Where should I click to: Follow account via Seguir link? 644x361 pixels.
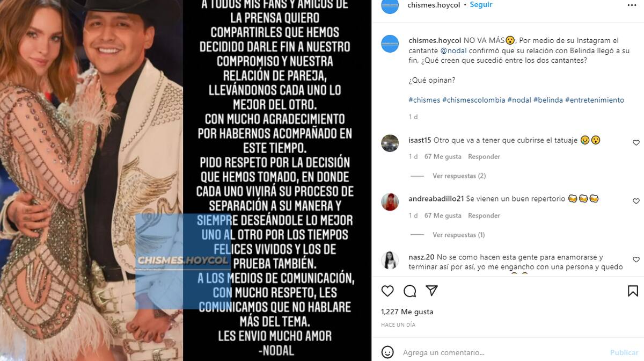pyautogui.click(x=481, y=5)
